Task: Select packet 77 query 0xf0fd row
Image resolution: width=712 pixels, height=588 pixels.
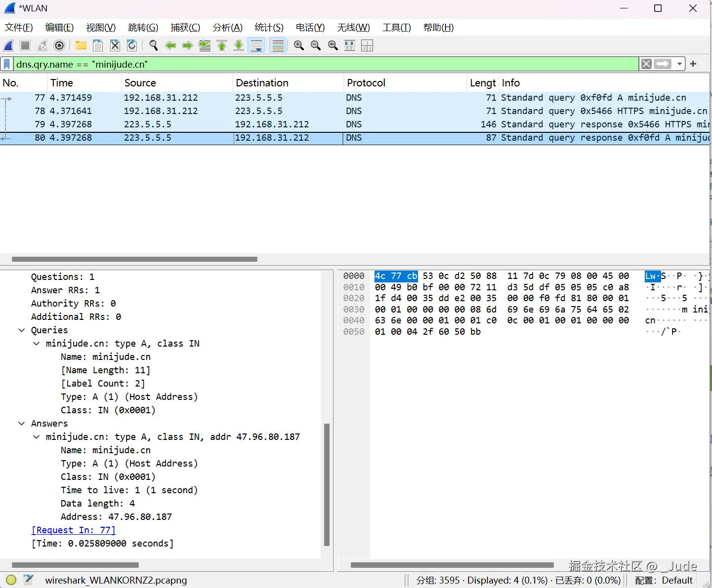Action: tap(355, 98)
